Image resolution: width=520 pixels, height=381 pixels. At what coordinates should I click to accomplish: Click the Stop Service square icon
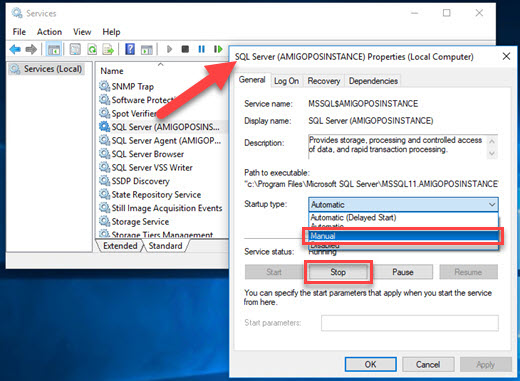[x=185, y=49]
